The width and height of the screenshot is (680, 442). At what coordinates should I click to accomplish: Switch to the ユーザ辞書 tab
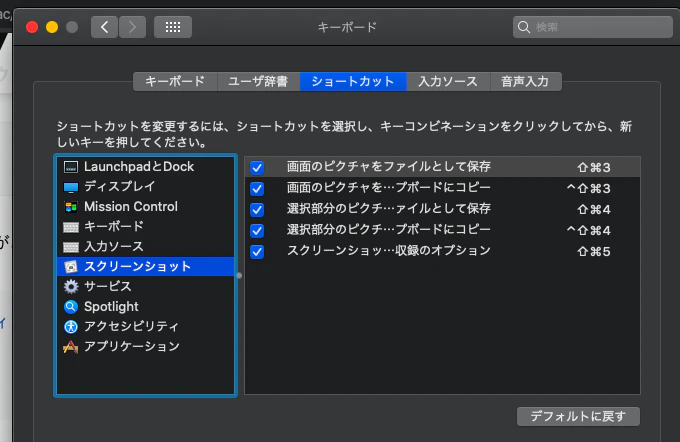point(258,82)
